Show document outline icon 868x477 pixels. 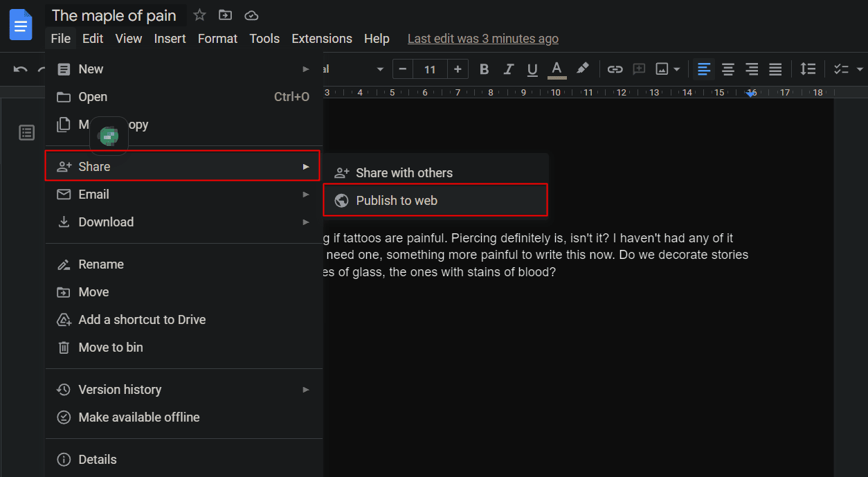click(x=26, y=132)
